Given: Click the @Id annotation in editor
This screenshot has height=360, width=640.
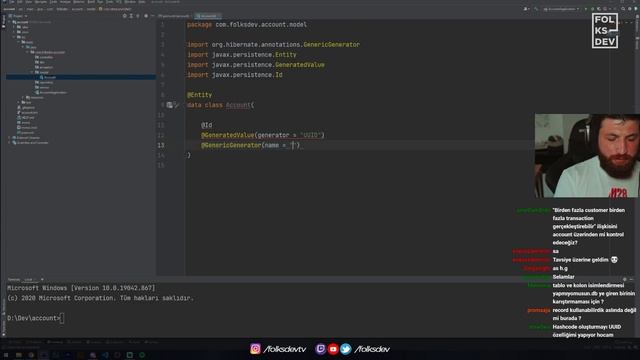Looking at the screenshot, I should [207, 125].
